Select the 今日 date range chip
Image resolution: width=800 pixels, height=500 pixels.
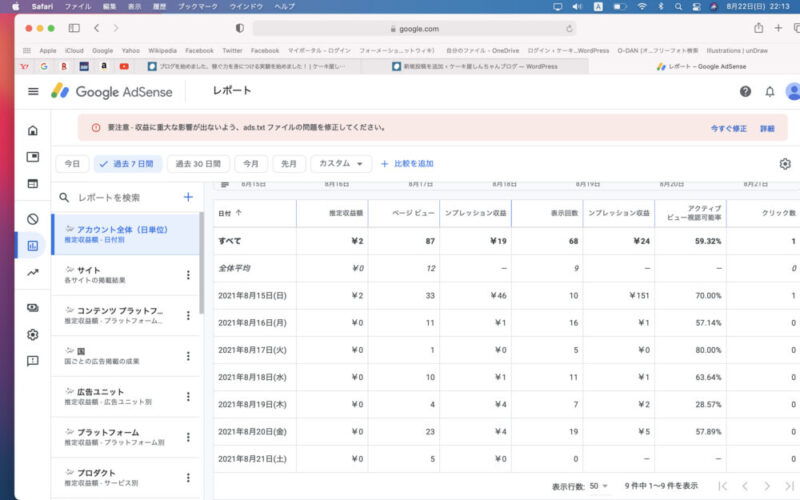click(x=72, y=164)
